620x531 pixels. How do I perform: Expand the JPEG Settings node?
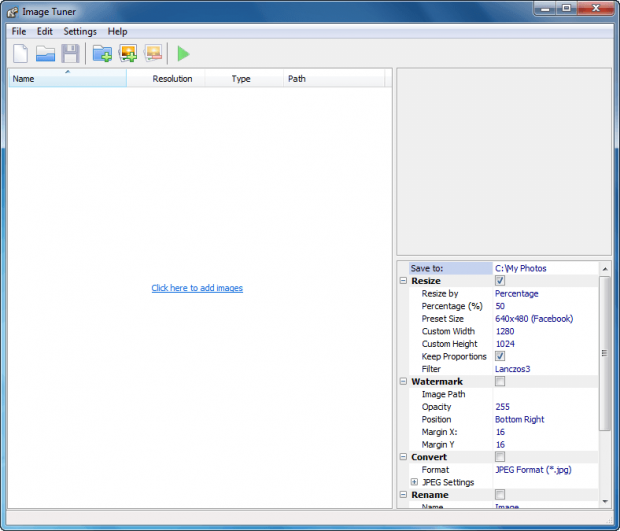[x=414, y=482]
